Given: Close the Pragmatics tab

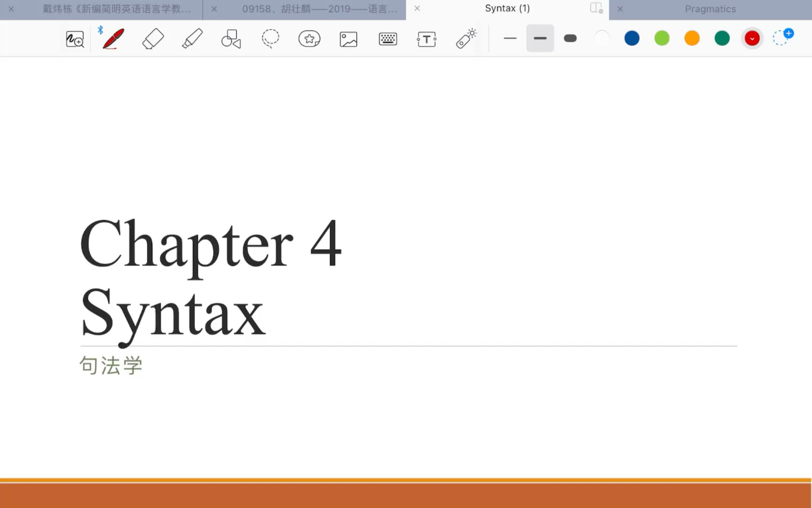Looking at the screenshot, I should pyautogui.click(x=620, y=9).
